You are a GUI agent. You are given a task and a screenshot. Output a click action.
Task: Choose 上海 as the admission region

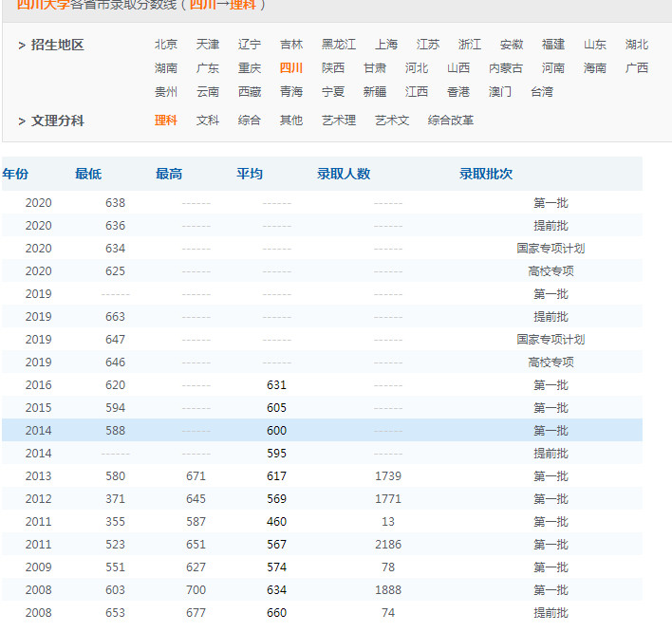[x=386, y=45]
